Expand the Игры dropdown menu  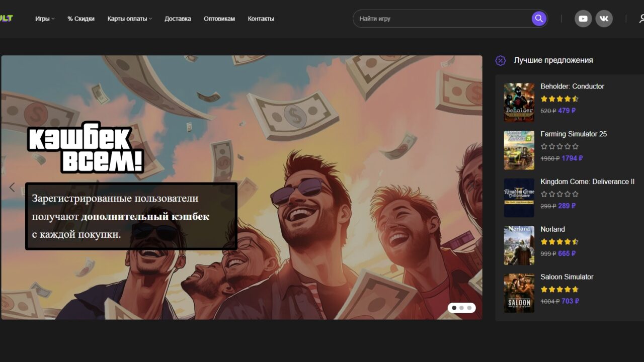[x=45, y=19]
